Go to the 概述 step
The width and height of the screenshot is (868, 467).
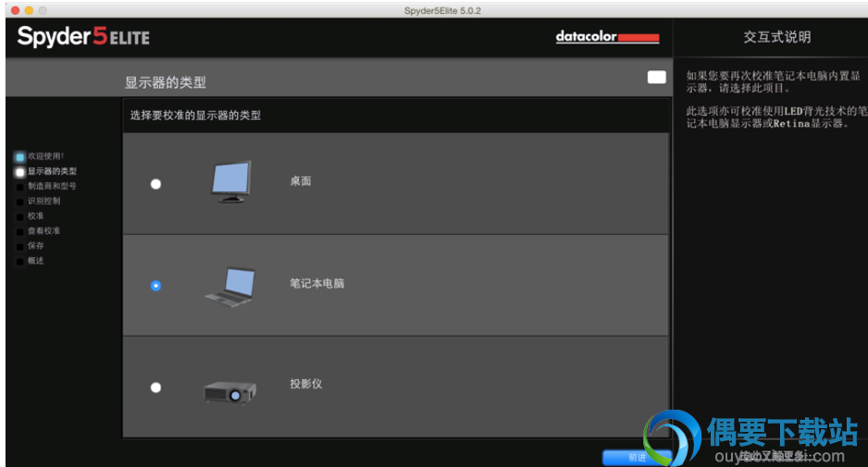click(35, 261)
